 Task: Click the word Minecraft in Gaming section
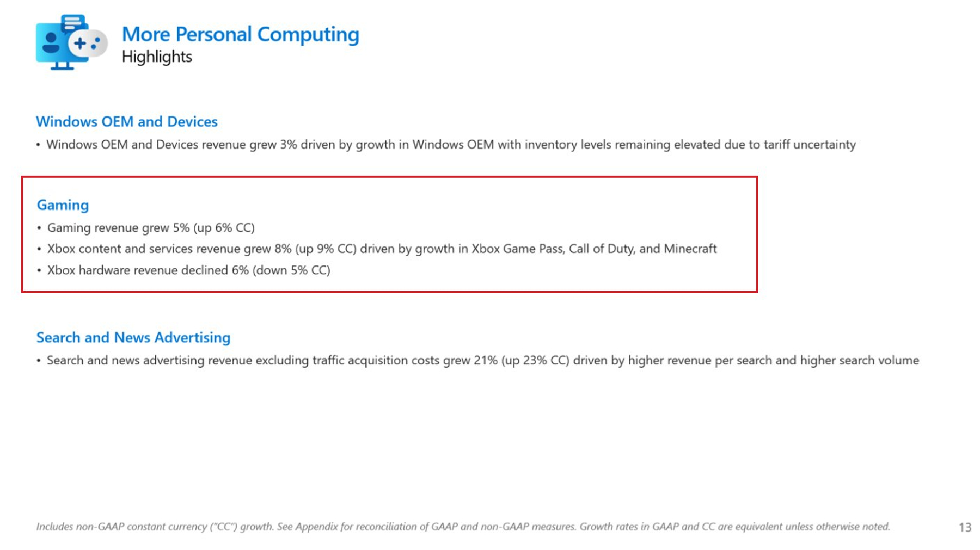click(x=690, y=249)
